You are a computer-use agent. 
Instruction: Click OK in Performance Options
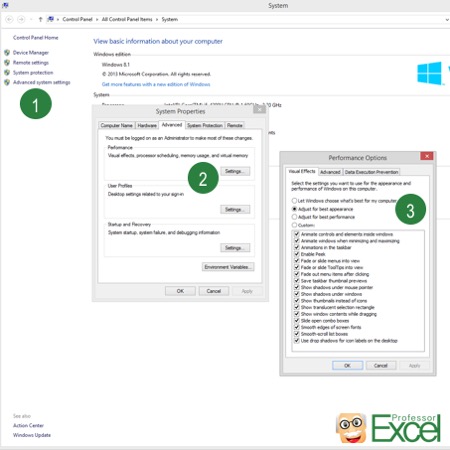tap(347, 366)
